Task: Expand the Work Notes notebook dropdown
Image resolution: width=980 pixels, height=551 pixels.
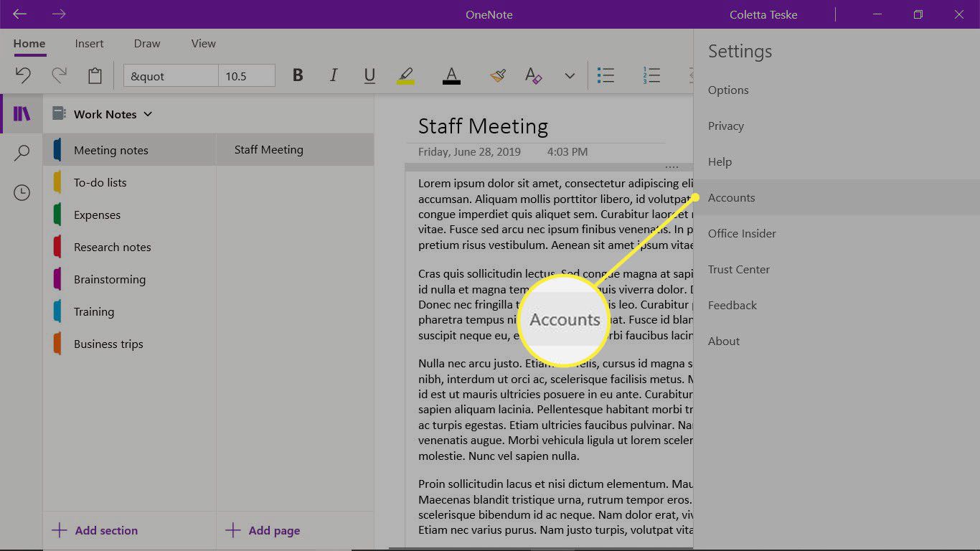Action: 148,114
